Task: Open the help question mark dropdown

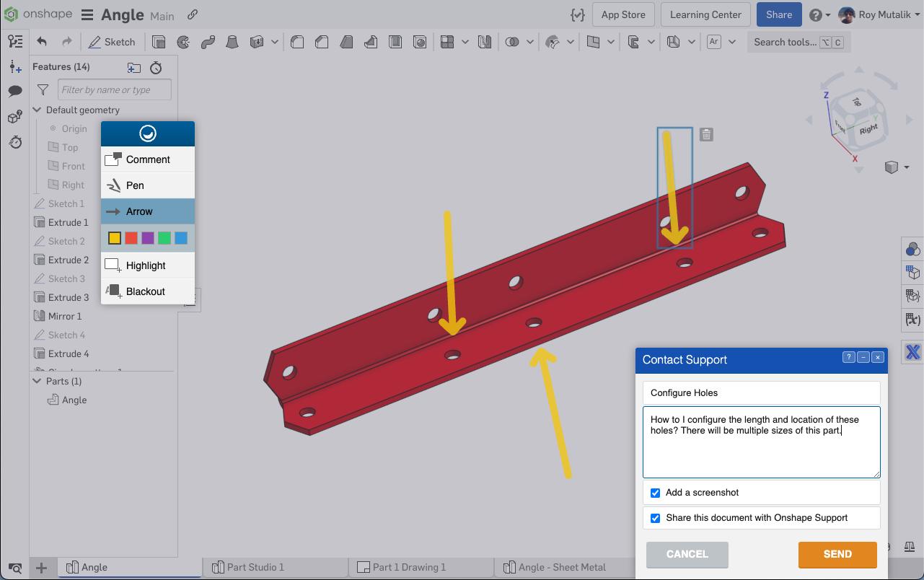Action: click(819, 15)
